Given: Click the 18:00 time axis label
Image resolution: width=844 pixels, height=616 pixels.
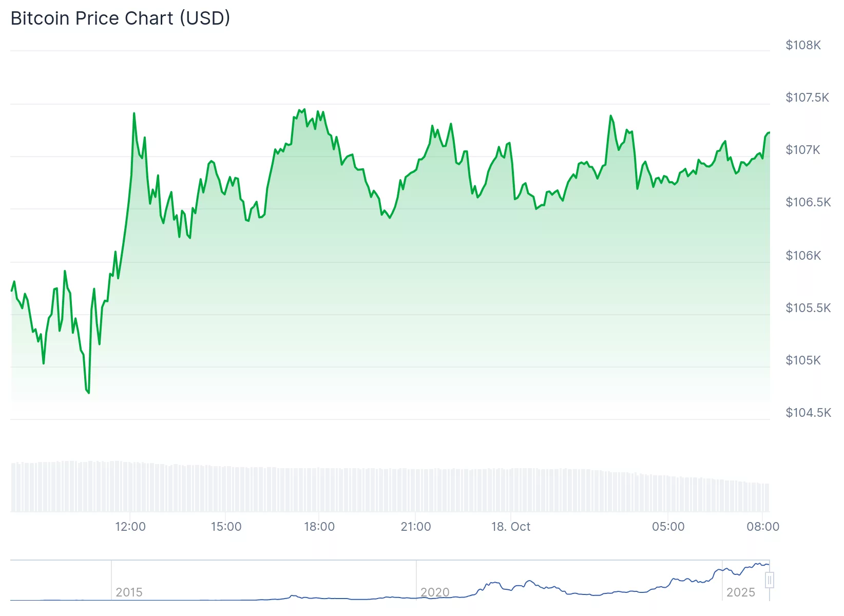Looking at the screenshot, I should click(x=319, y=527).
